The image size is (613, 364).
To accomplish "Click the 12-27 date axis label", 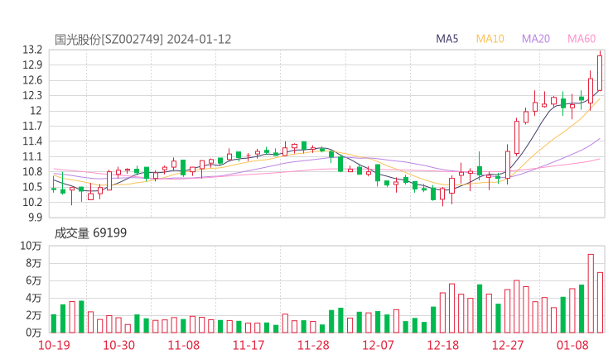I will 508,345.
